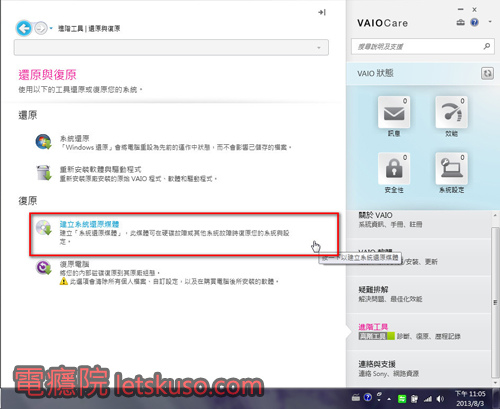Click the green tray application icon
The height and width of the screenshot is (409, 500).
(x=402, y=398)
